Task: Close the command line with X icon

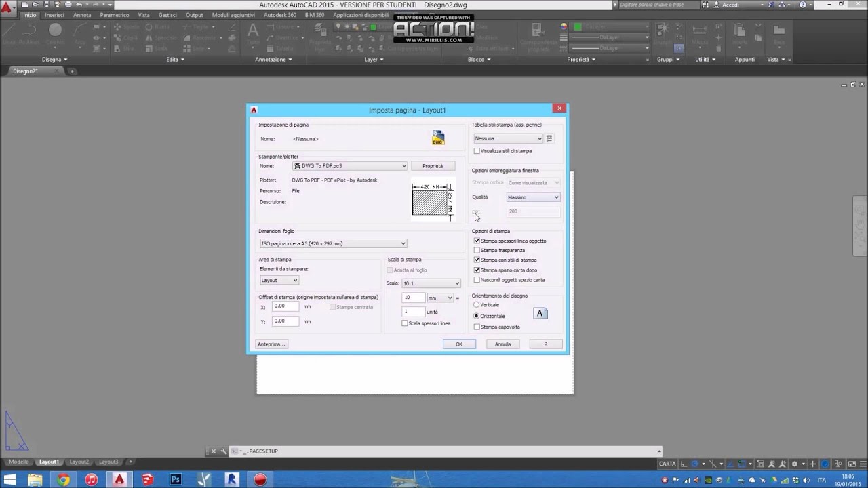Action: (213, 451)
